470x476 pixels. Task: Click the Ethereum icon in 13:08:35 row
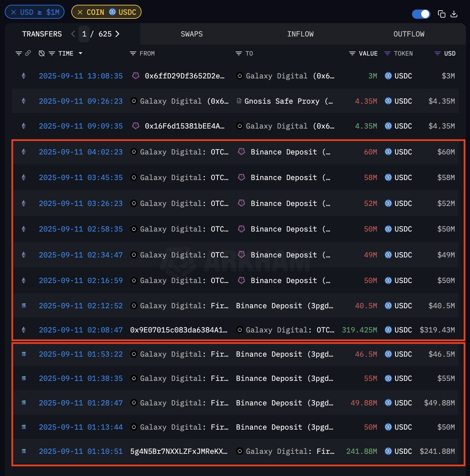click(x=24, y=76)
